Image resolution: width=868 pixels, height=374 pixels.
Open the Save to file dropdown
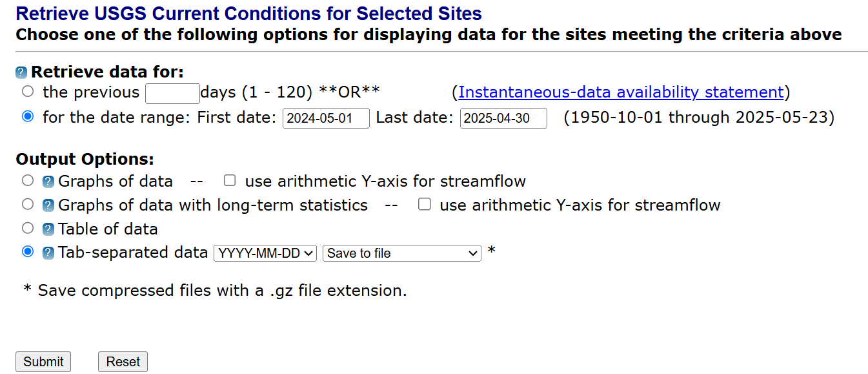pyautogui.click(x=401, y=253)
